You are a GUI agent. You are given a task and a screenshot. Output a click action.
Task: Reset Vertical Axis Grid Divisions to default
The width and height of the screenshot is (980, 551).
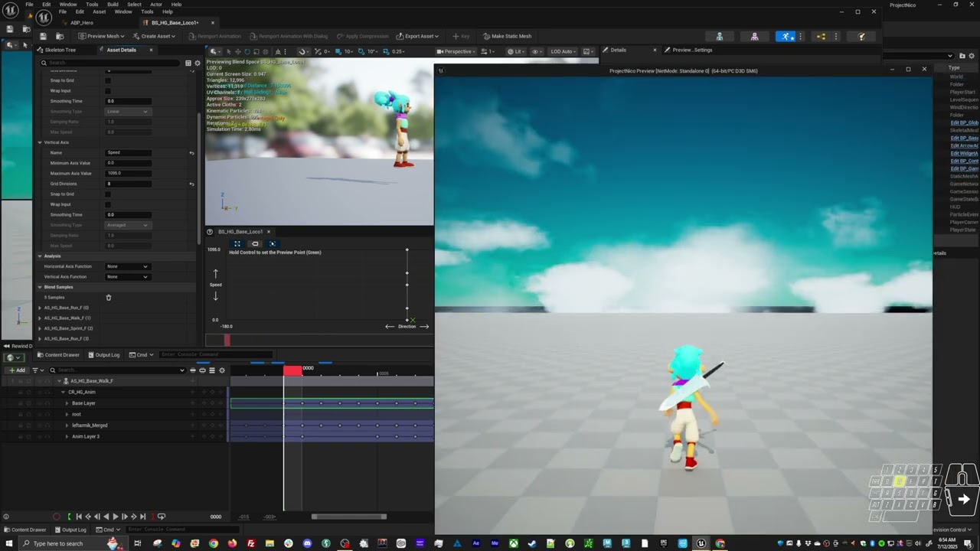point(191,184)
